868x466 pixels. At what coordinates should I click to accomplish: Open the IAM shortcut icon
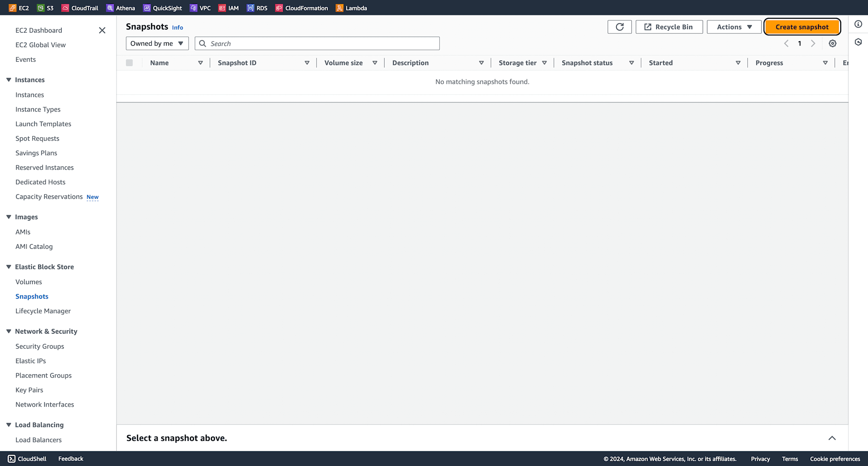(222, 8)
